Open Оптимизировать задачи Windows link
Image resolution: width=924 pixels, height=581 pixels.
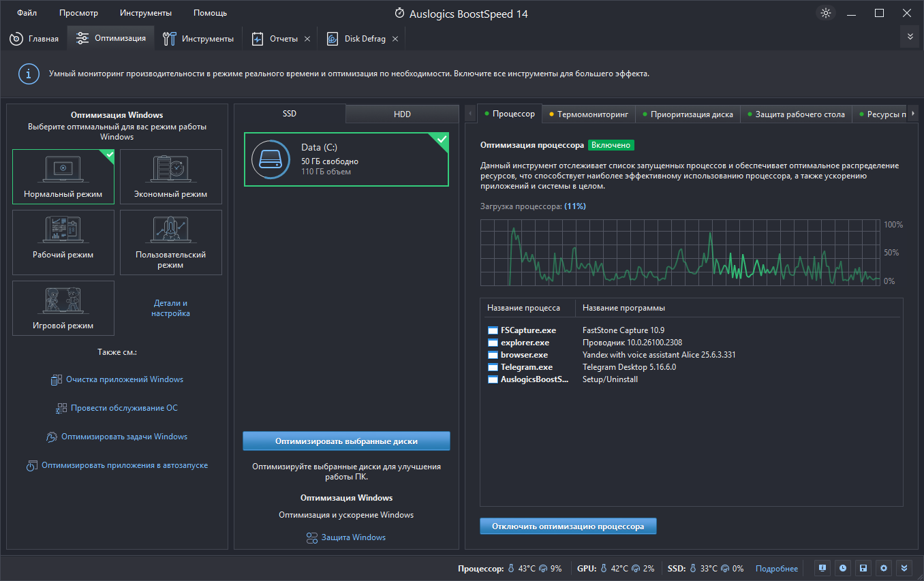coord(124,437)
